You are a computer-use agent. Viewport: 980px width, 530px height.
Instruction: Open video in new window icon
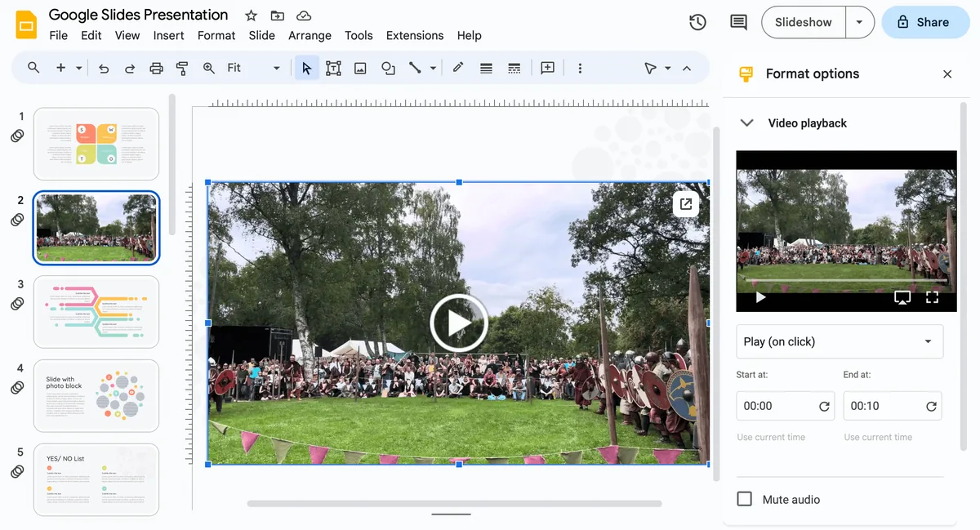point(686,204)
